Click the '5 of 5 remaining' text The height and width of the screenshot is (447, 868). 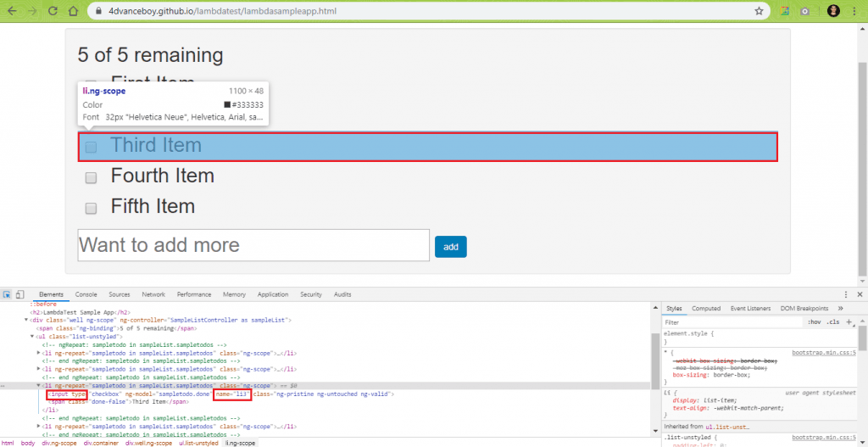pos(151,55)
